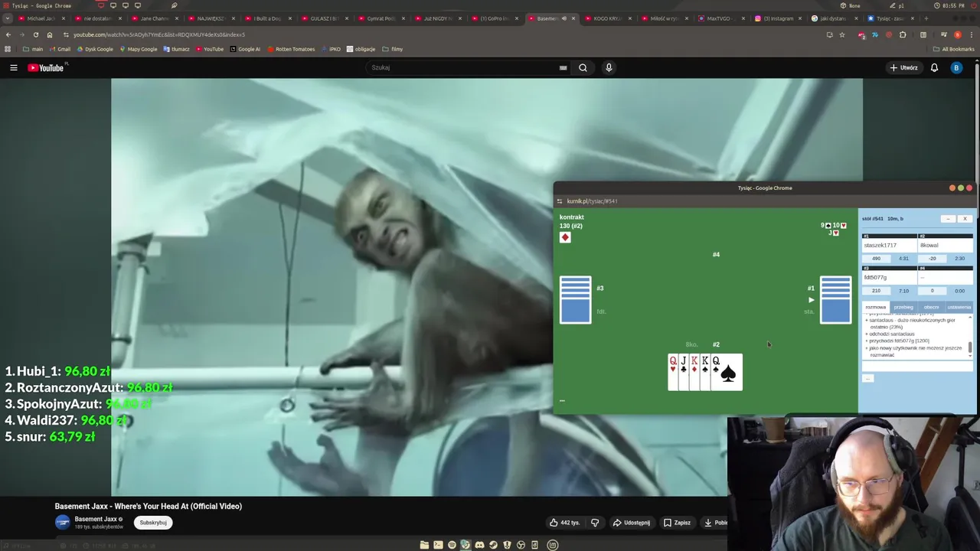This screenshot has width=980, height=551.
Task: Open the ellipsis menu on the green card table
Action: [562, 400]
